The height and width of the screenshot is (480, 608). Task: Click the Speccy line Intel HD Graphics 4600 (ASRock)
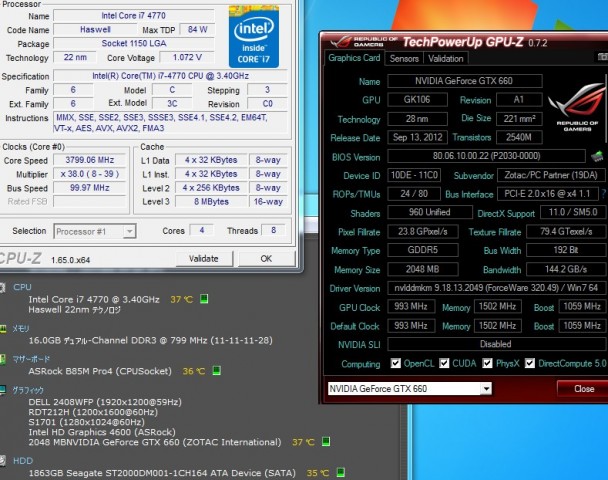[102, 432]
